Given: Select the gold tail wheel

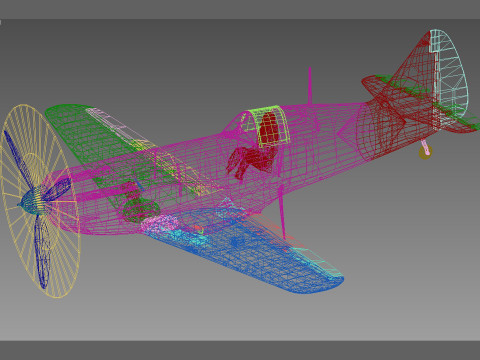Looking at the screenshot, I should pos(425,152).
